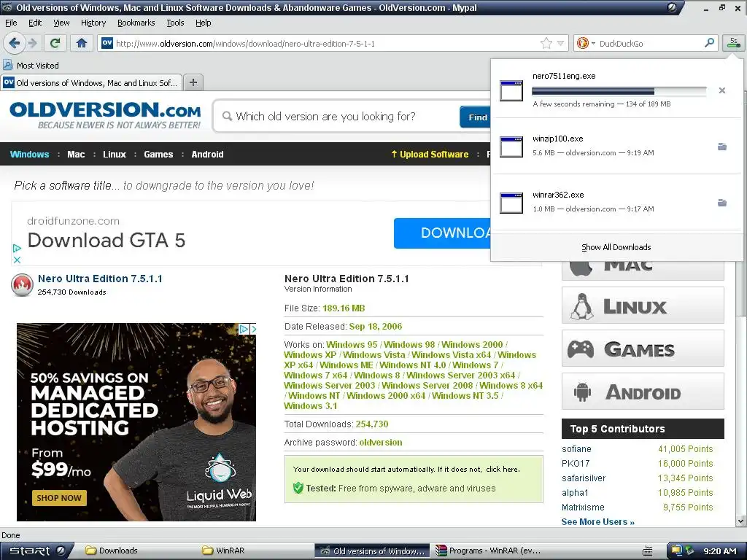Open the File menu
The image size is (747, 560).
pyautogui.click(x=11, y=23)
